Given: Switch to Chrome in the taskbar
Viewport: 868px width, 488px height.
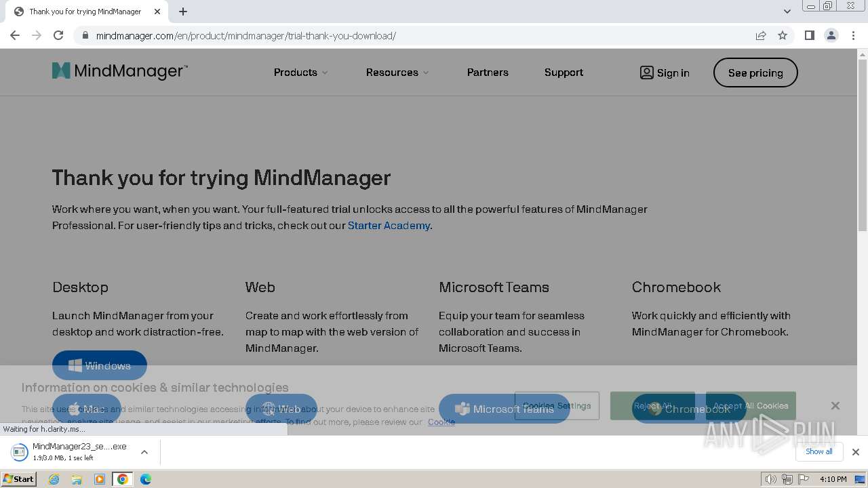Looking at the screenshot, I should coord(123,479).
